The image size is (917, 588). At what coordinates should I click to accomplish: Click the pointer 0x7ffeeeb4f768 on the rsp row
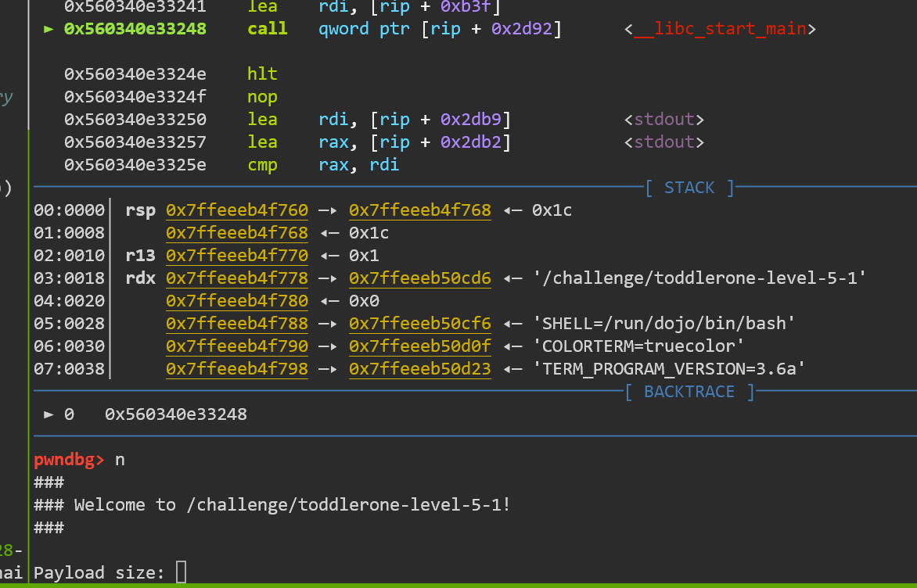[x=420, y=210]
